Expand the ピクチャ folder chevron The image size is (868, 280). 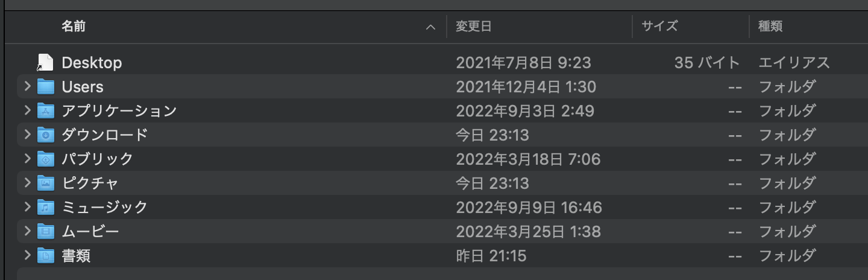click(x=27, y=183)
